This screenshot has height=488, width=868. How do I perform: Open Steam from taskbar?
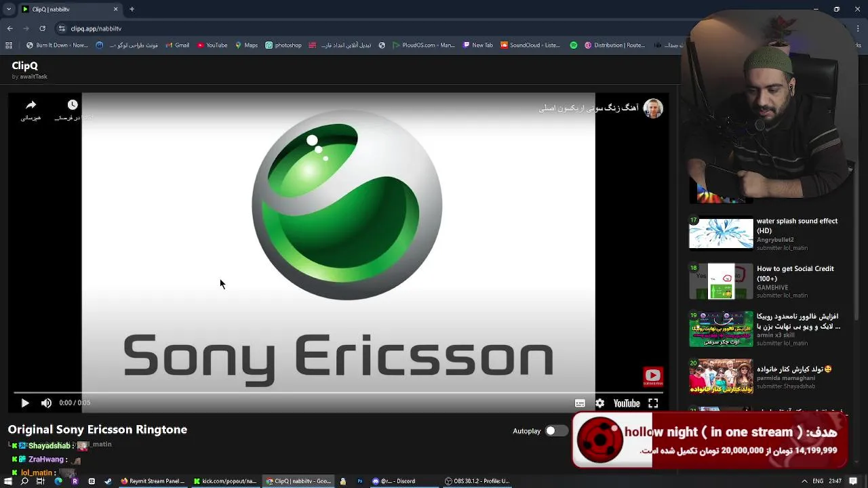108,481
